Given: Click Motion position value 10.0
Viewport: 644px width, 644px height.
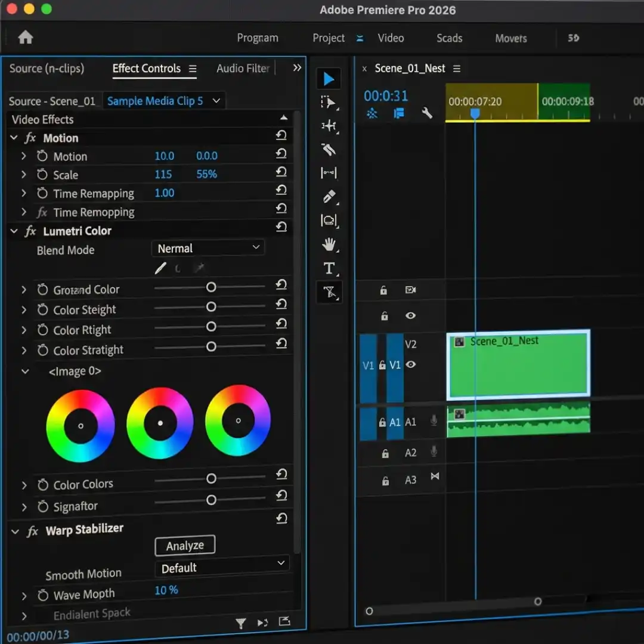Looking at the screenshot, I should click(x=165, y=156).
